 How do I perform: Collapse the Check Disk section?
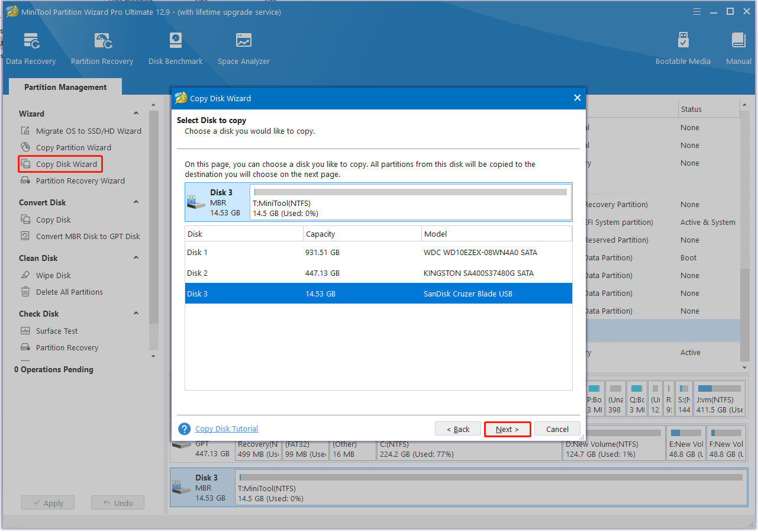[136, 314]
